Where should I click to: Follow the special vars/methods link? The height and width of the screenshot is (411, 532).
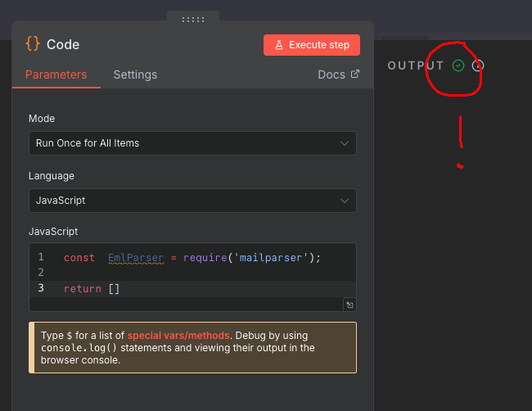(178, 336)
